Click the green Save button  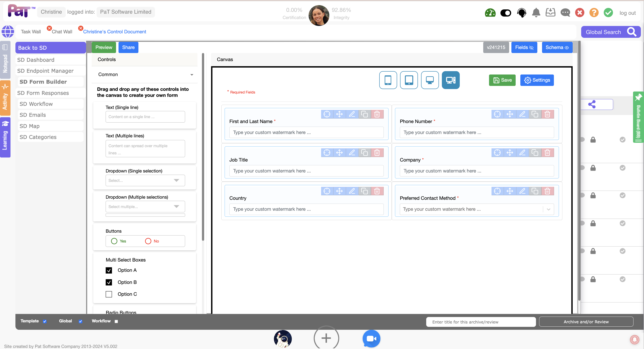[502, 80]
